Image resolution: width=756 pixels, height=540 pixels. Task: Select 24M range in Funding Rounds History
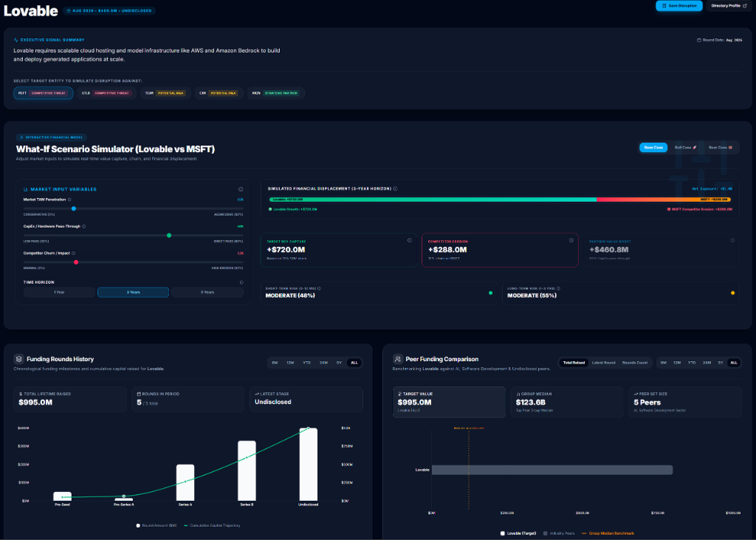pyautogui.click(x=323, y=363)
